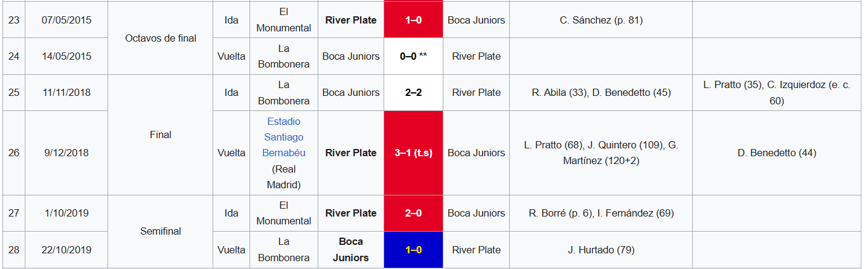The height and width of the screenshot is (269, 868).
Task: Click bold Boca Juniors in row 28
Action: (351, 250)
